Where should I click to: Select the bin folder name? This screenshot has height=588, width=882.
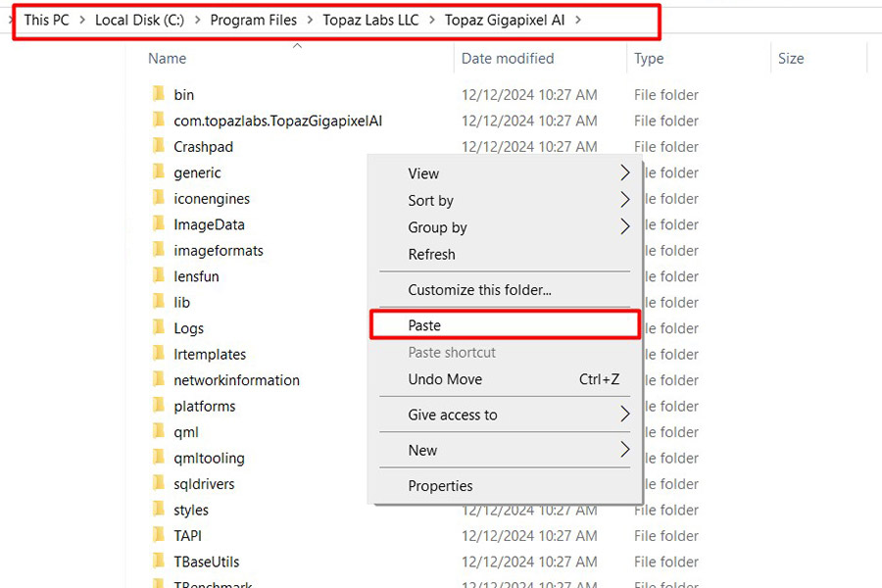pyautogui.click(x=184, y=94)
